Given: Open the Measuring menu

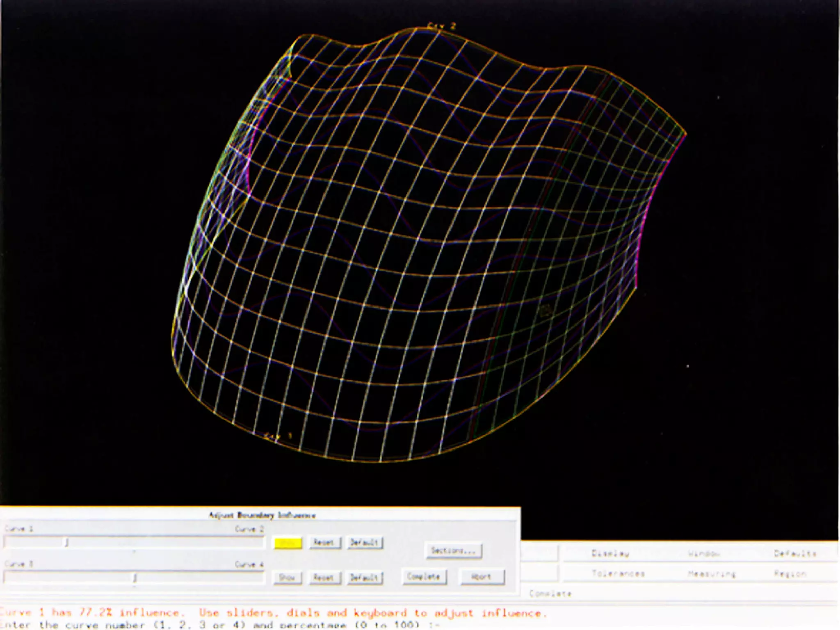Looking at the screenshot, I should pyautogui.click(x=712, y=573).
